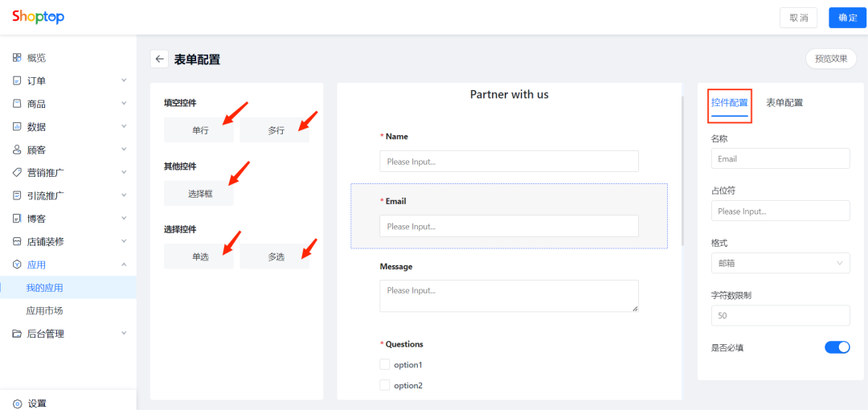The image size is (868, 410).
Task: Click the Shoptop logo
Action: pos(39,17)
